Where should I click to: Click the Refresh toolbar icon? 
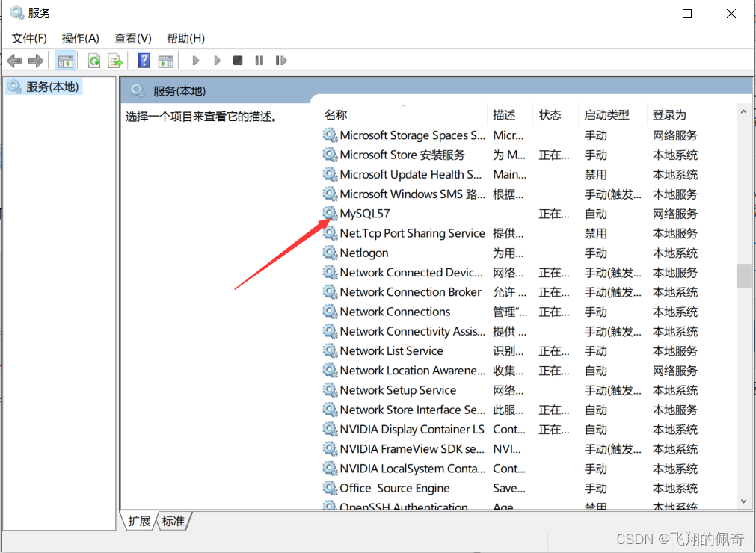(94, 61)
